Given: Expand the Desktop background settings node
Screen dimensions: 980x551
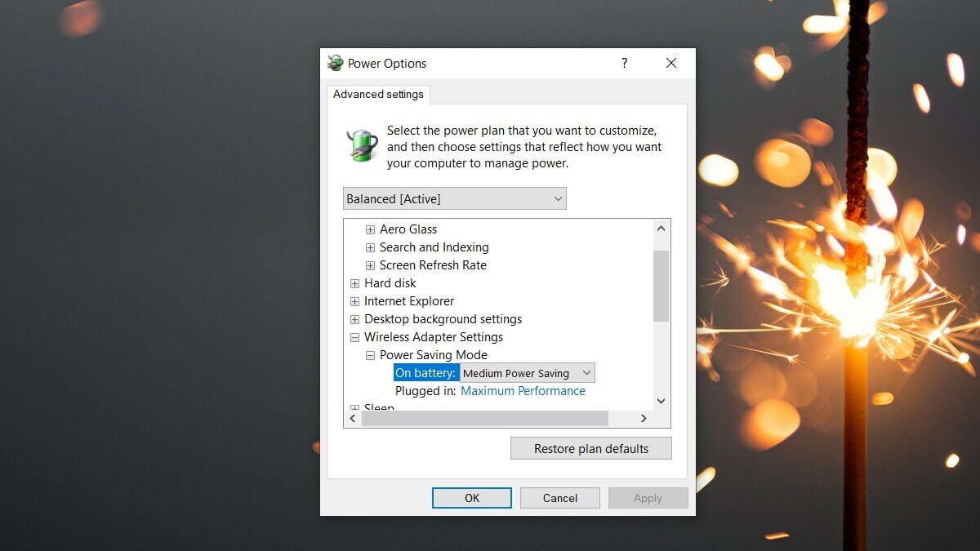Looking at the screenshot, I should coord(354,319).
